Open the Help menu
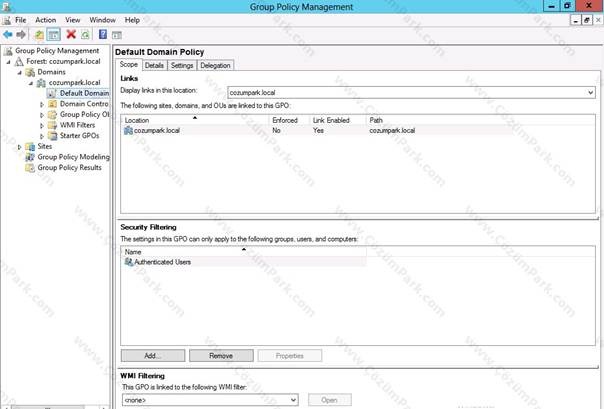This screenshot has height=409, width=604. tap(132, 20)
